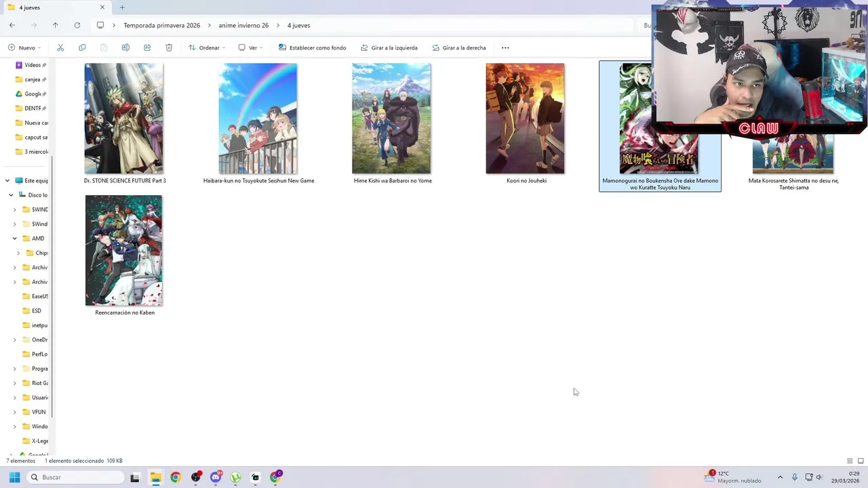Expand the Riot Games folder tree node
This screenshot has height=488, width=868.
tap(15, 383)
